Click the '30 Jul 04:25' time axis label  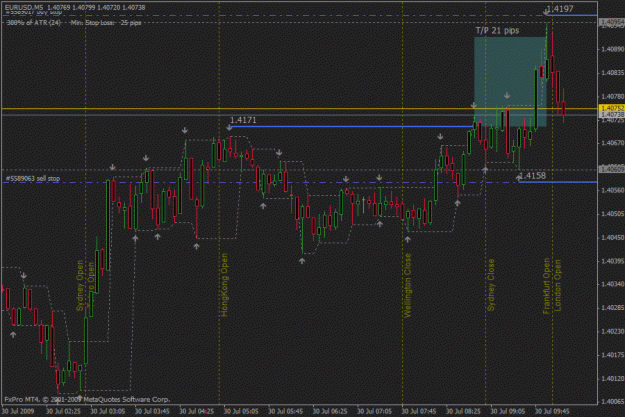coord(197,411)
